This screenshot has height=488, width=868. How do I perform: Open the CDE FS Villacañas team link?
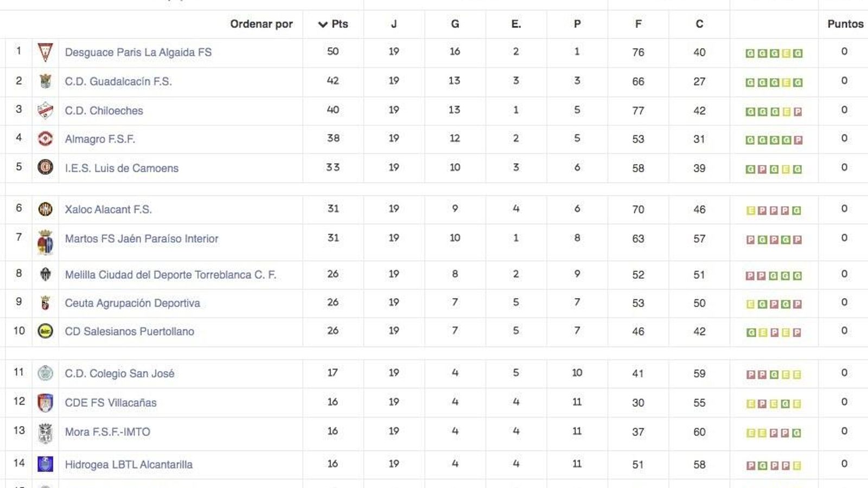(110, 402)
